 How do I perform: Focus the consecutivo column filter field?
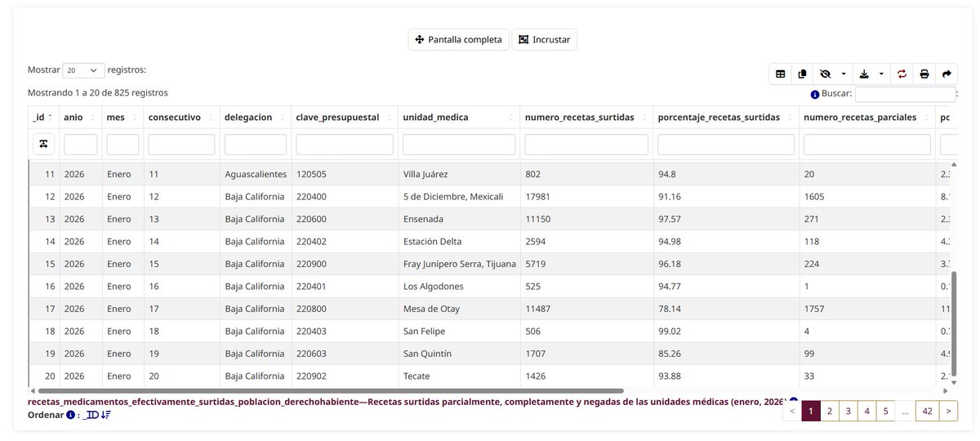(181, 144)
